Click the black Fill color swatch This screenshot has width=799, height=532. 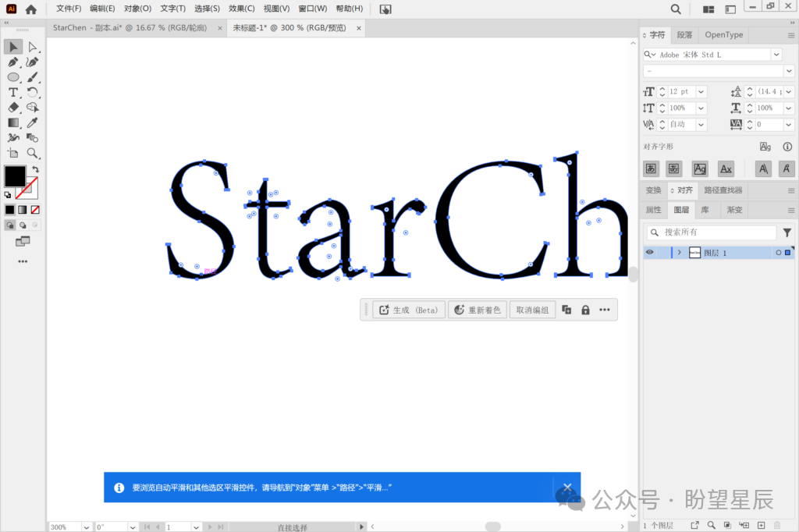15,176
